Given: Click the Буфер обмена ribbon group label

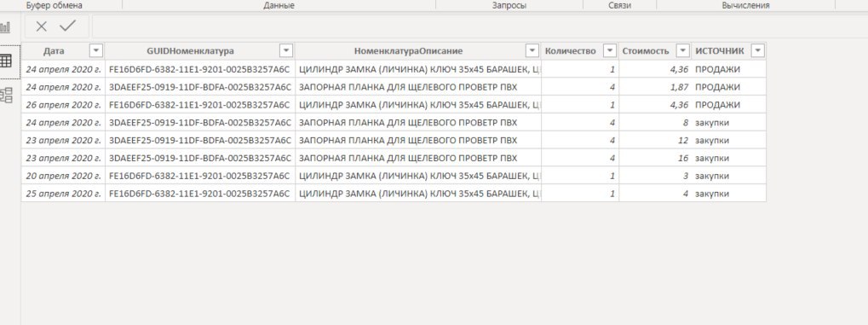Looking at the screenshot, I should (55, 6).
